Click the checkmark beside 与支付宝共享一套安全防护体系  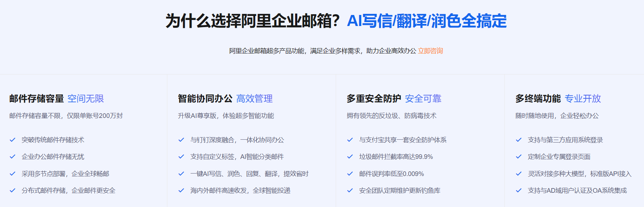click(x=350, y=140)
